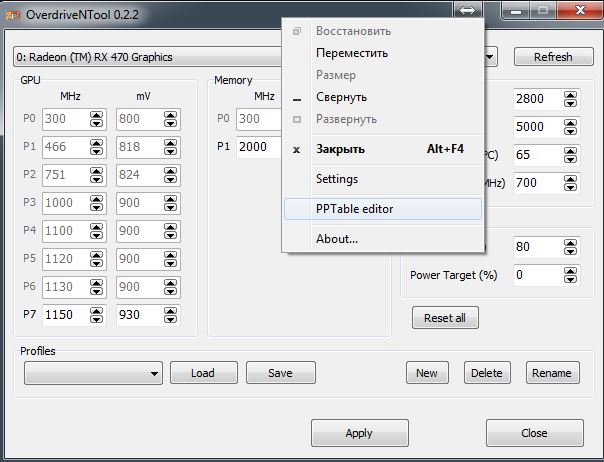Image resolution: width=604 pixels, height=462 pixels.
Task: Adjust the 2800 value spinner arrows
Action: click(x=570, y=99)
